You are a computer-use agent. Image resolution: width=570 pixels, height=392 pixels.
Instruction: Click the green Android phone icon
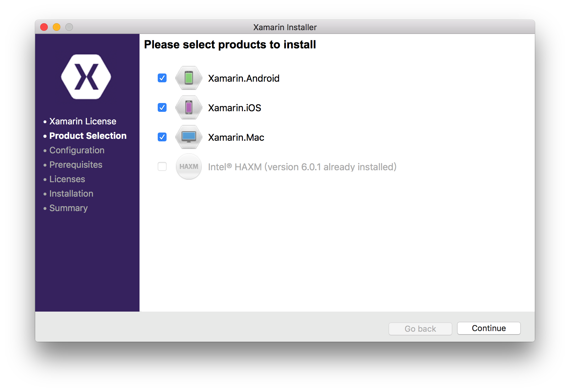click(189, 78)
